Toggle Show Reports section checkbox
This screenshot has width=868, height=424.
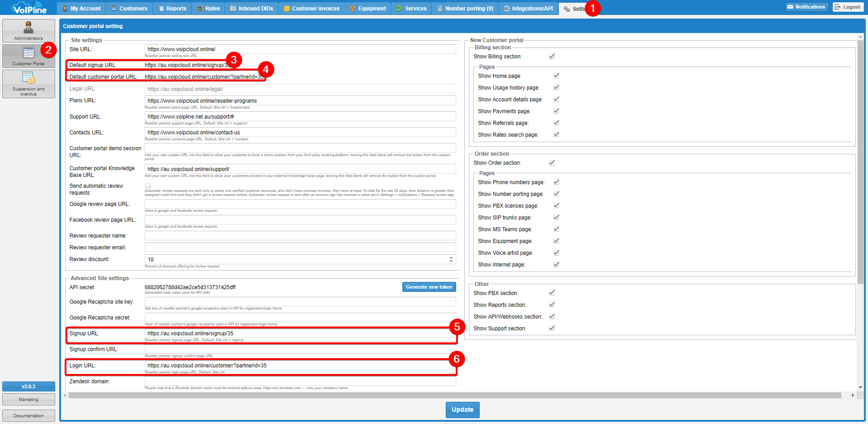coord(552,305)
